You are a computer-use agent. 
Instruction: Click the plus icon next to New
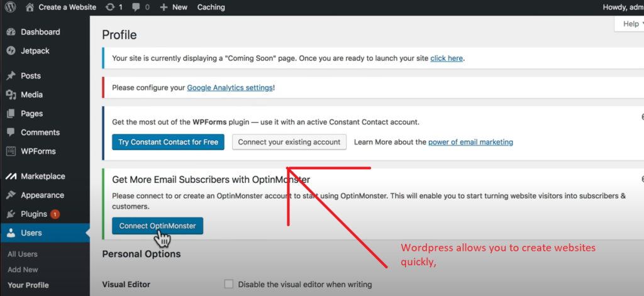tap(164, 7)
